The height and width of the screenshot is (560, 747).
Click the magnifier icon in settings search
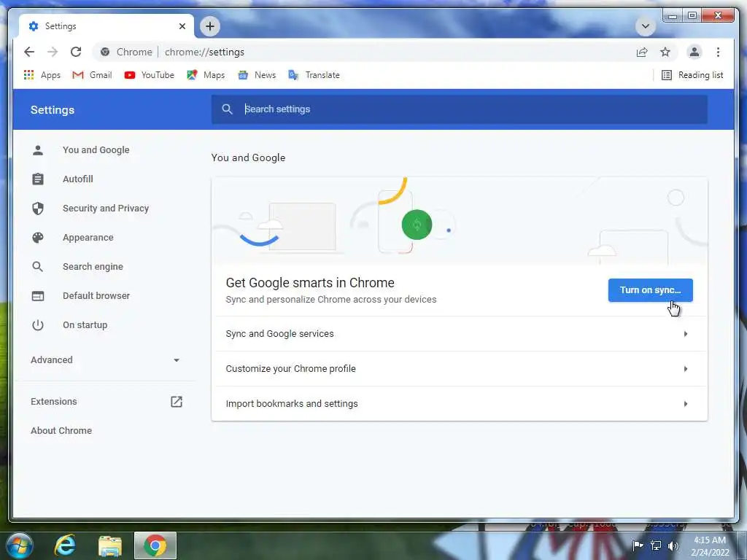coord(228,109)
